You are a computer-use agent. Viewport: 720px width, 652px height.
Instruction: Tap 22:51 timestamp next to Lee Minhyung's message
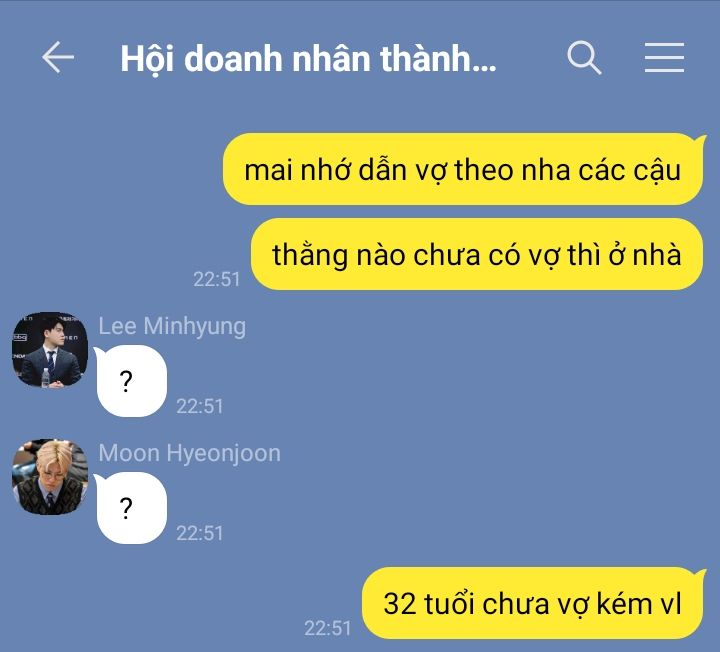[x=200, y=406]
